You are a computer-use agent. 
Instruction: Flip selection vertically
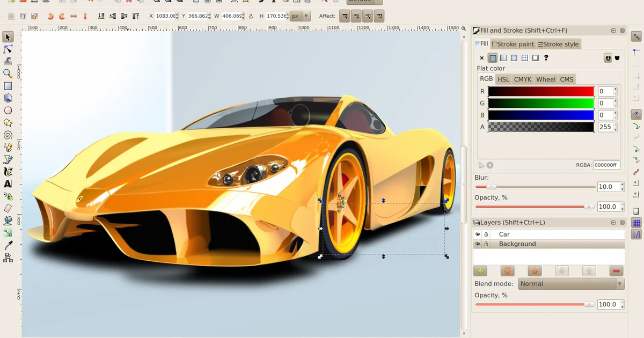85,16
